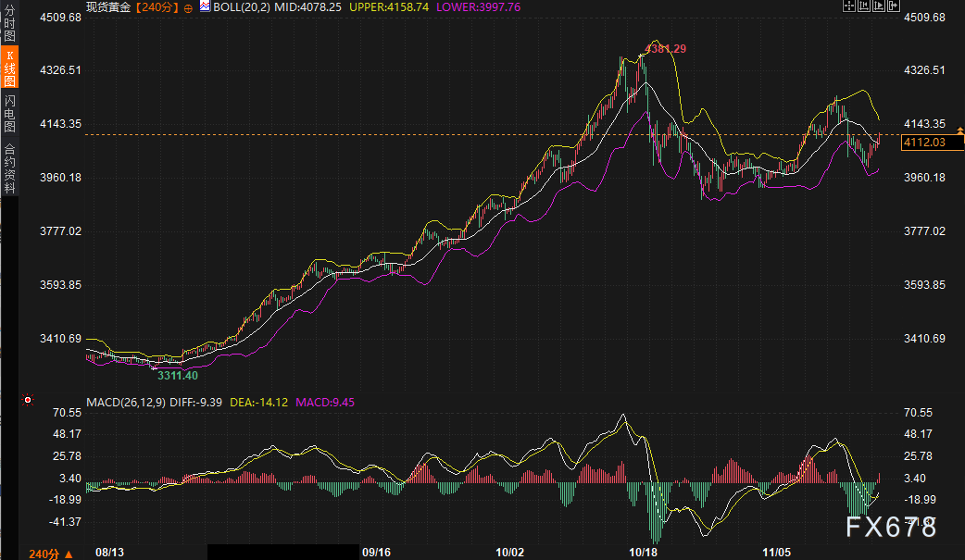Click the orange circle-plus icon beside 240分
Screen dimensions: 965x560
click(189, 6)
